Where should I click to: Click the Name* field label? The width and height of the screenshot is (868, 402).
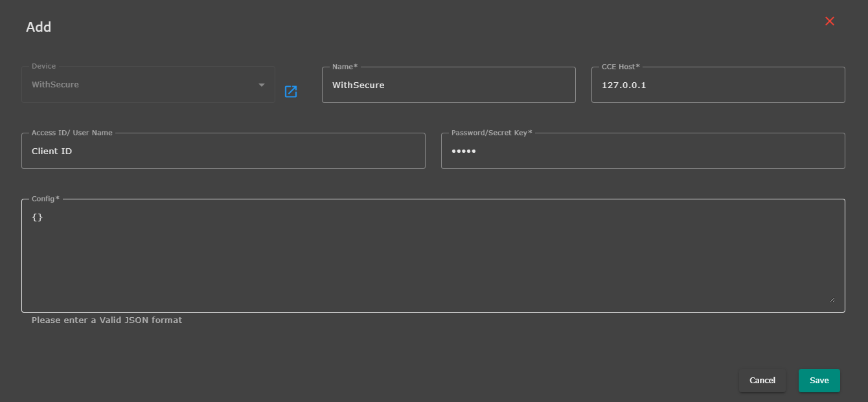(345, 67)
